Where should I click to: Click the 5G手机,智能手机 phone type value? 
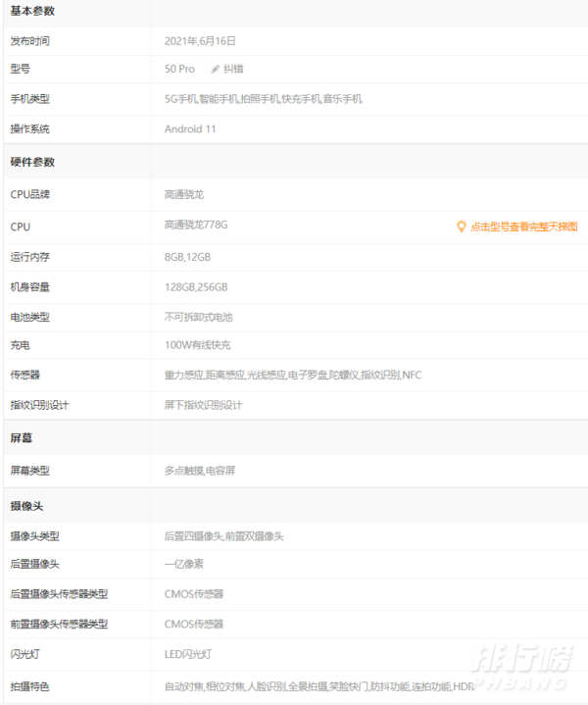(x=263, y=99)
